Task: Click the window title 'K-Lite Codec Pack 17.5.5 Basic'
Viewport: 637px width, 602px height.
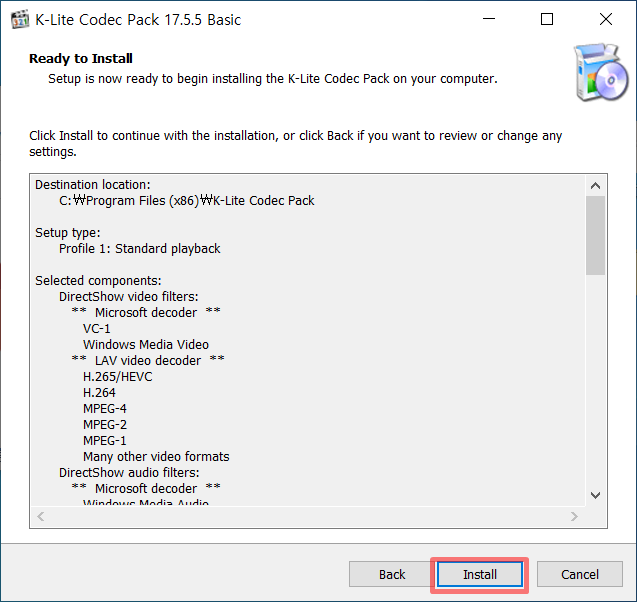Action: (138, 19)
